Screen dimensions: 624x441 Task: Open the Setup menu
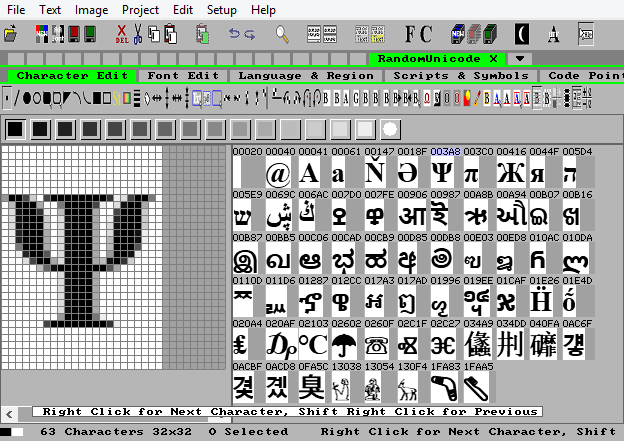(222, 10)
